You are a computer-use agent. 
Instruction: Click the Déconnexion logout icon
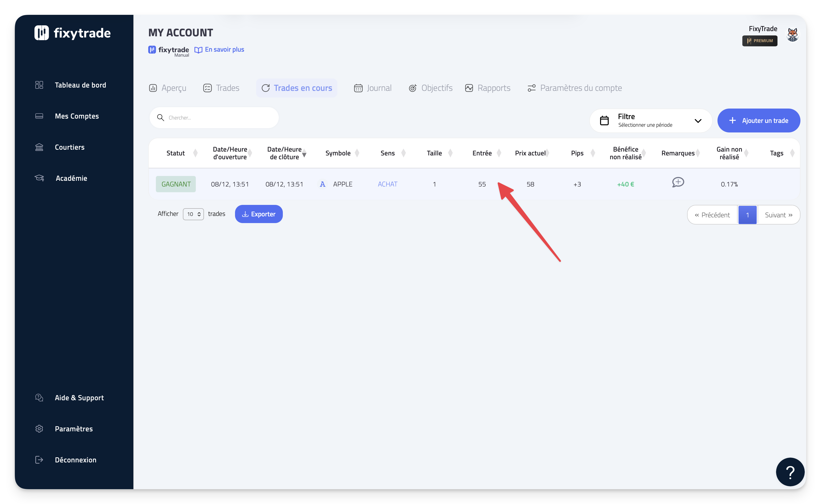(39, 460)
